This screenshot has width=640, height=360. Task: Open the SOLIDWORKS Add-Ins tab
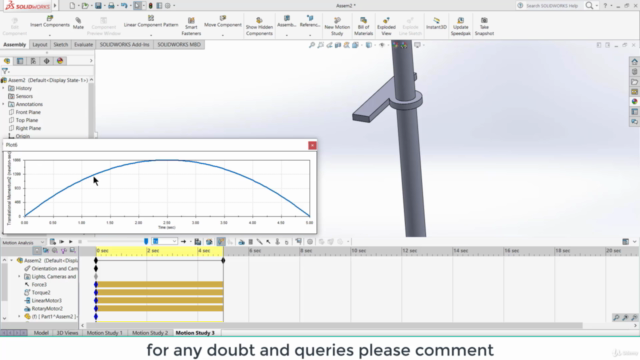click(124, 44)
